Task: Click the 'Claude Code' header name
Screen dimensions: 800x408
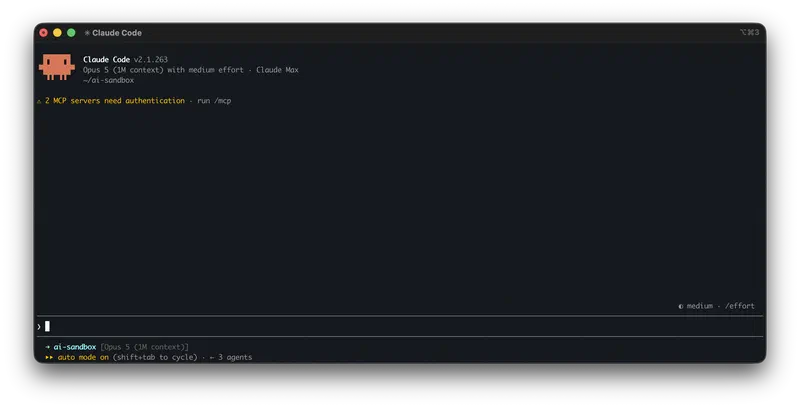Action: pos(106,60)
